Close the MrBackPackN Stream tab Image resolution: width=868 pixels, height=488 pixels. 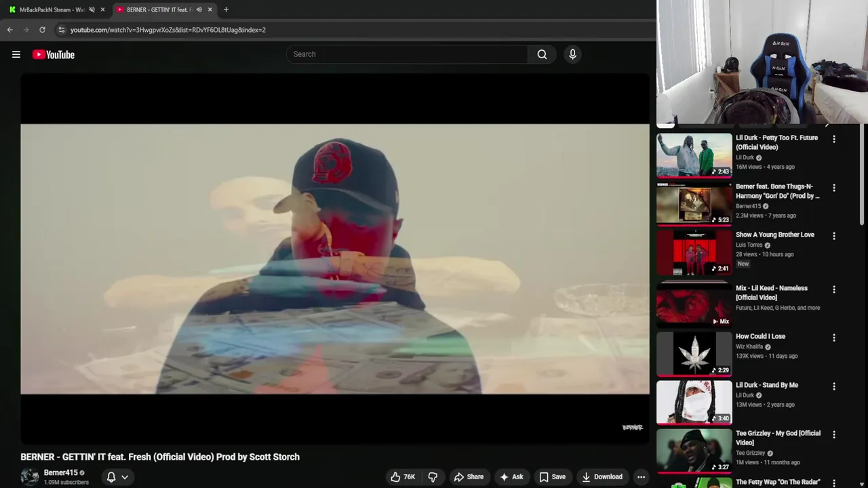[x=102, y=9]
